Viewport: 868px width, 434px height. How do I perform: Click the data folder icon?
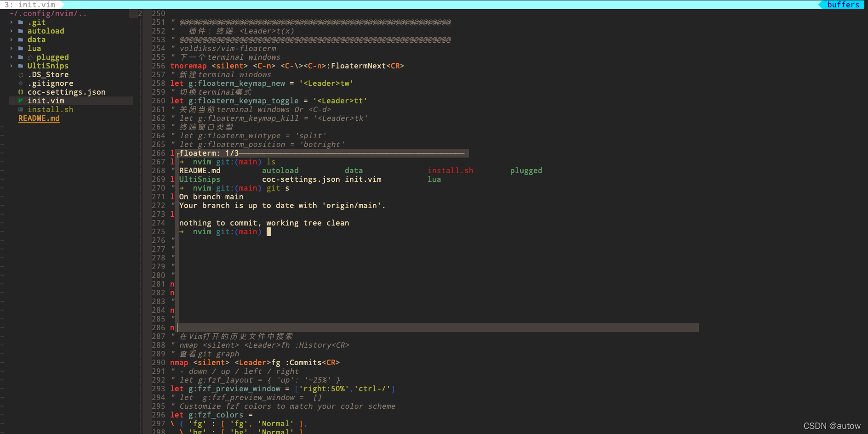point(21,40)
